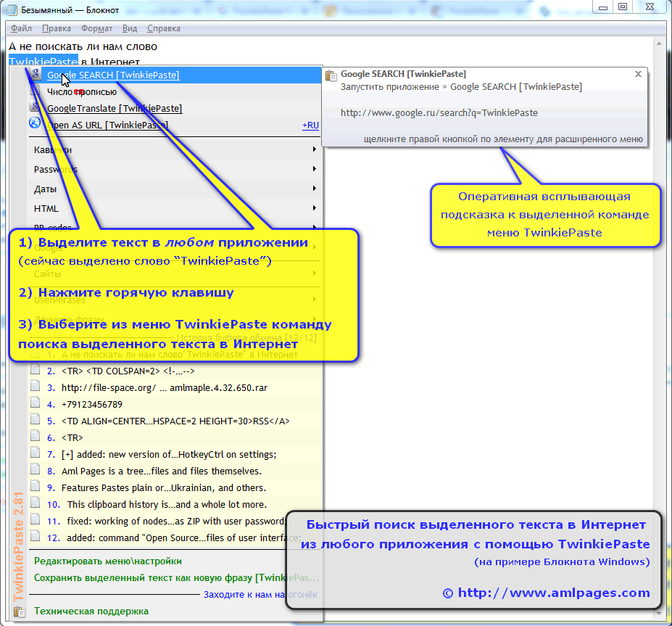Open the Справка menu
The image size is (672, 626).
click(163, 28)
